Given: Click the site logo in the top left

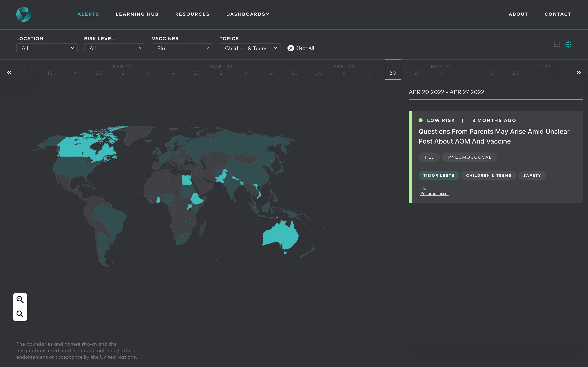Looking at the screenshot, I should click(23, 14).
